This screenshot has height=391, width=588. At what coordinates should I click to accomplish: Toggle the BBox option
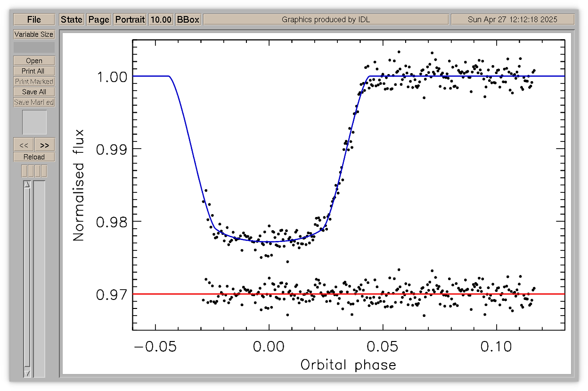click(x=188, y=19)
